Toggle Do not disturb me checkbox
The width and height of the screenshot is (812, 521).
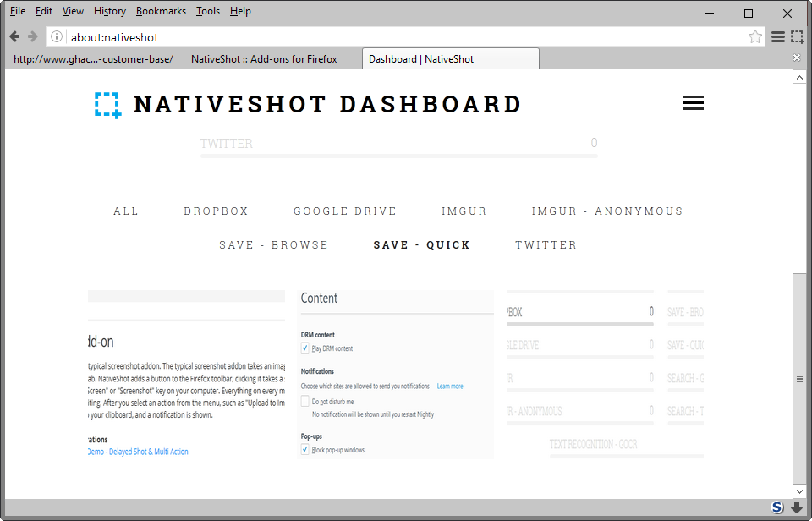305,402
